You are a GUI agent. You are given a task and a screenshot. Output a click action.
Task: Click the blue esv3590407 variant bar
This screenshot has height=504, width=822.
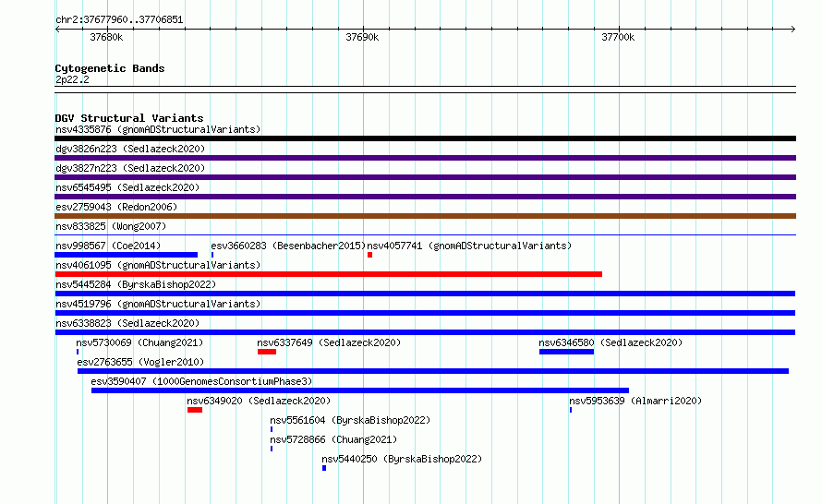click(360, 390)
